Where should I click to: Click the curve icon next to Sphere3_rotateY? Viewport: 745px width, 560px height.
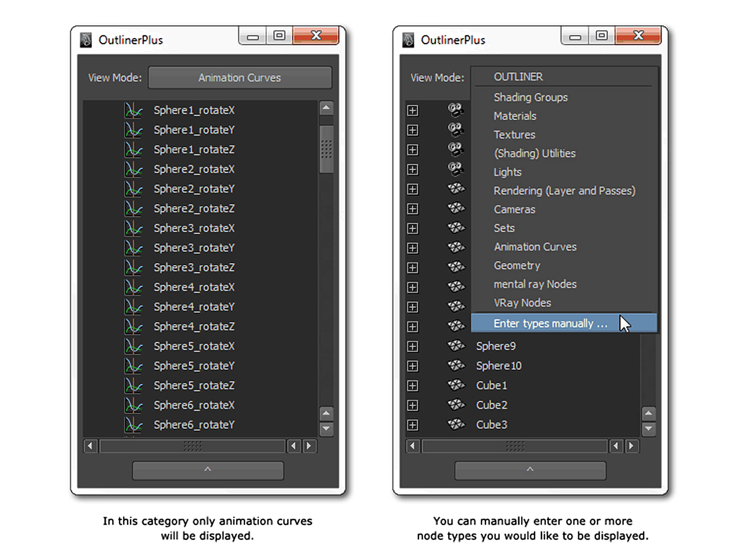[x=133, y=248]
